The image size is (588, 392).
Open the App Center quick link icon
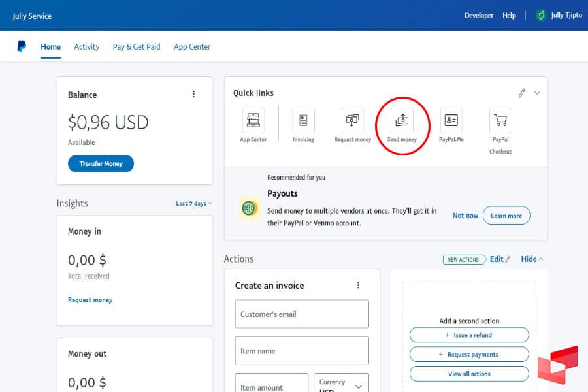point(253,121)
